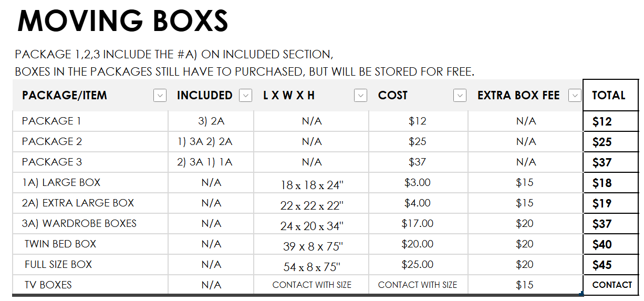This screenshot has width=644, height=301.
Task: Click the MOVING BOXES title
Action: pyautogui.click(x=123, y=21)
